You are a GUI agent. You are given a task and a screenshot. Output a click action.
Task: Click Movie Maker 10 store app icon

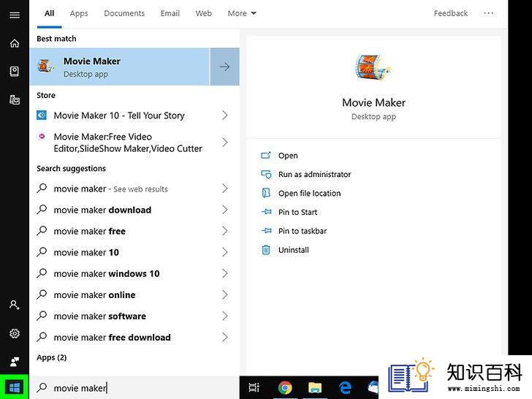[42, 115]
